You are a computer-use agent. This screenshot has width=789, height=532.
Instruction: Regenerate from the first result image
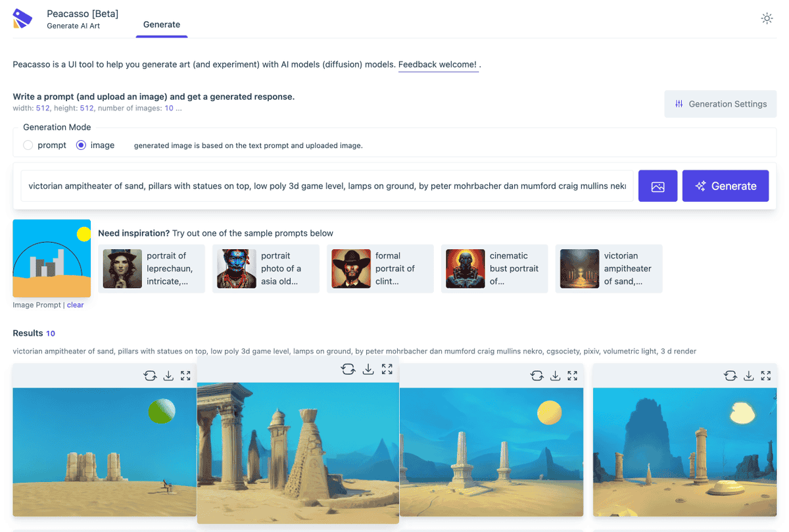pyautogui.click(x=150, y=375)
